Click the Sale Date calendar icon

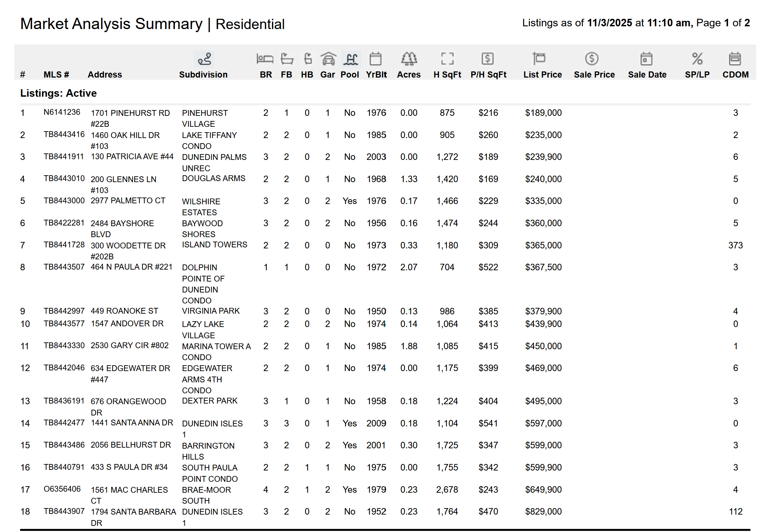pyautogui.click(x=646, y=59)
